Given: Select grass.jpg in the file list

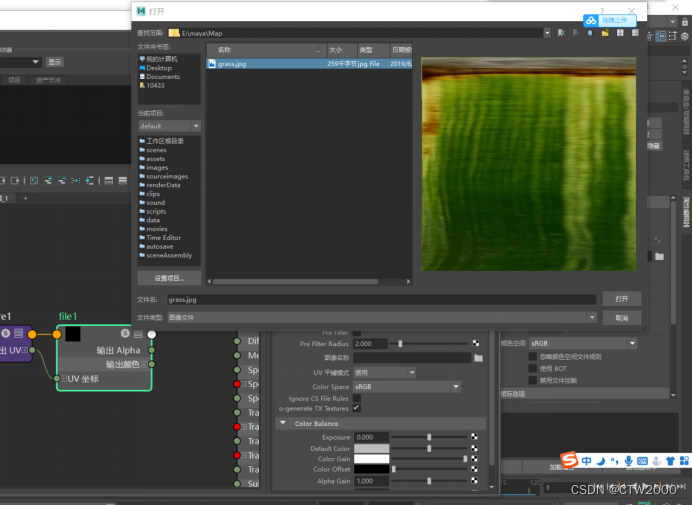Looking at the screenshot, I should click(309, 64).
